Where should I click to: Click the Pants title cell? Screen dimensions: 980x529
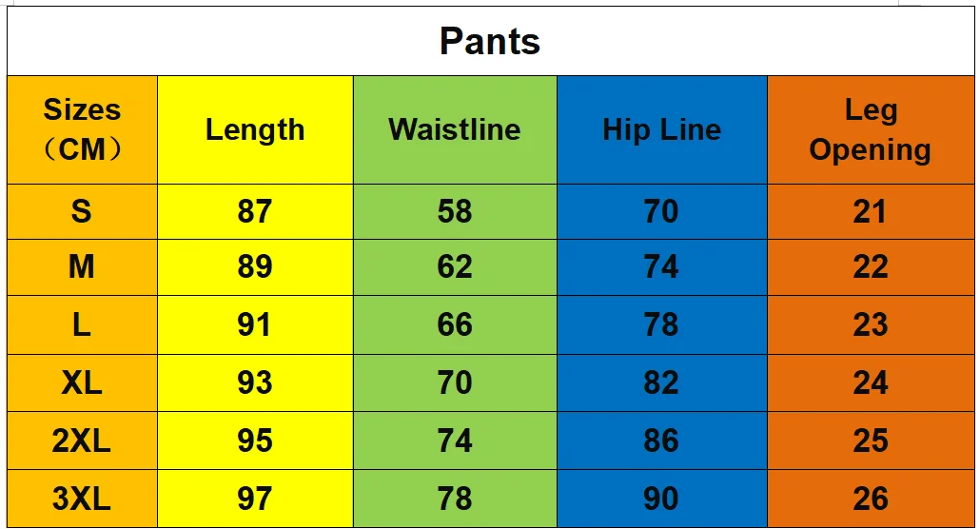click(491, 41)
